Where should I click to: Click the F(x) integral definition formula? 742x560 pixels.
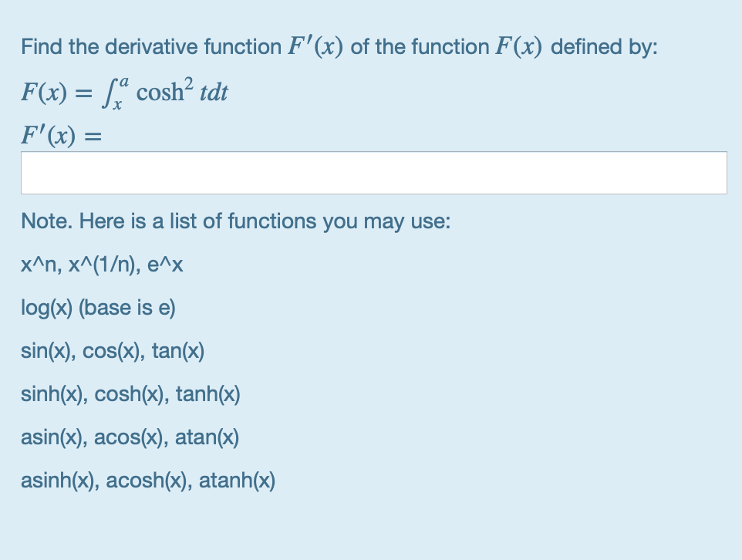coord(123,91)
